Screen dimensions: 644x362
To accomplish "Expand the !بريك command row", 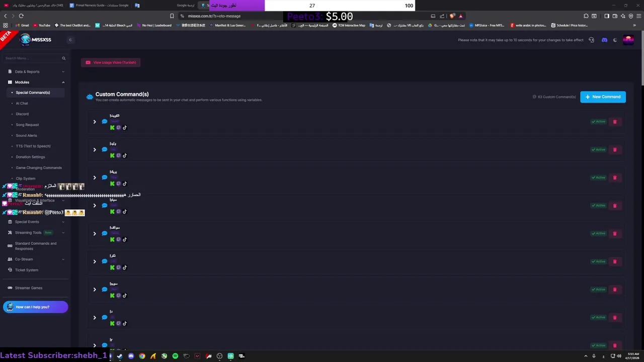I will click(x=94, y=177).
